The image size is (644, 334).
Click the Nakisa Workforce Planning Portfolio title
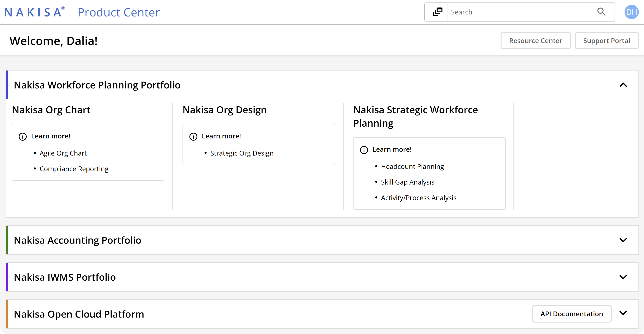tap(97, 85)
